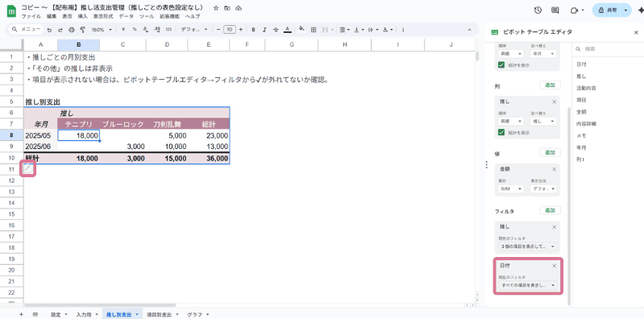Open version history clock icon
This screenshot has width=644, height=319.
coord(538,10)
